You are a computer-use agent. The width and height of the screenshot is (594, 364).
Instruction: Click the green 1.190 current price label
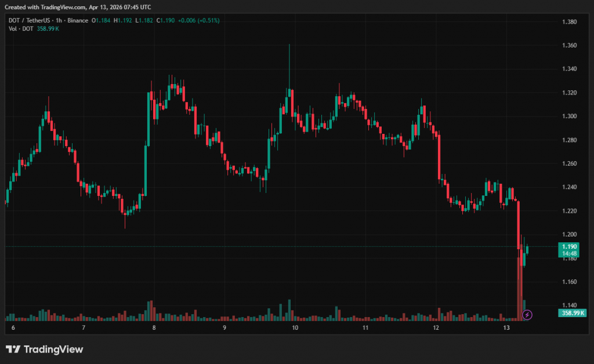[x=568, y=246]
